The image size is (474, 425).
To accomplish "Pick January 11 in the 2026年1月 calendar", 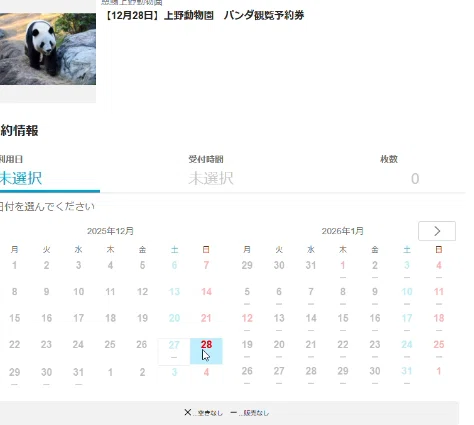I will 439,294.
